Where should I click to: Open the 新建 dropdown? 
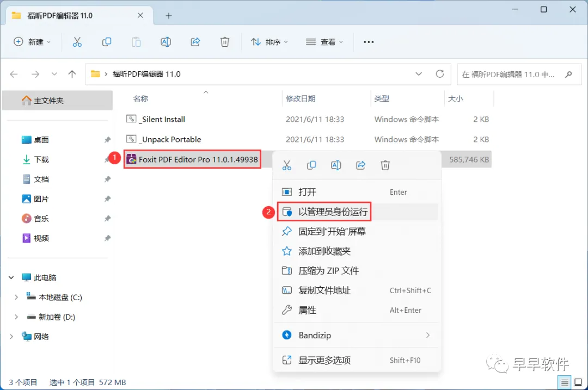(32, 42)
